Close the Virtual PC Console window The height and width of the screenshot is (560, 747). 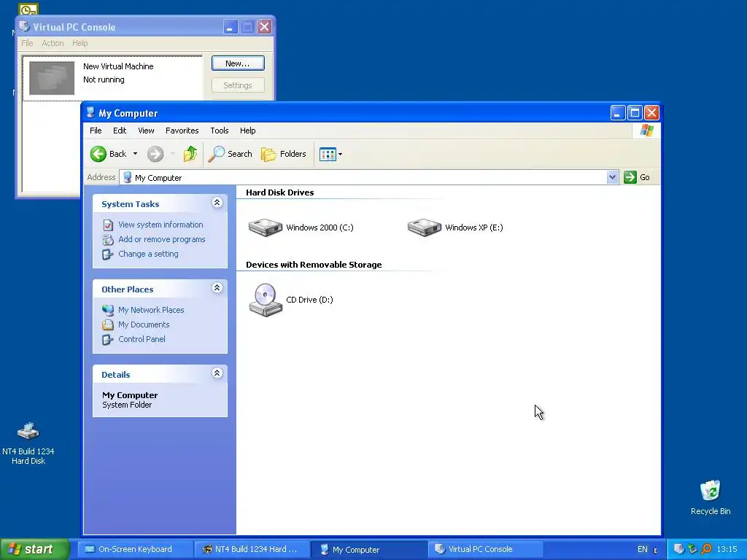(x=264, y=27)
